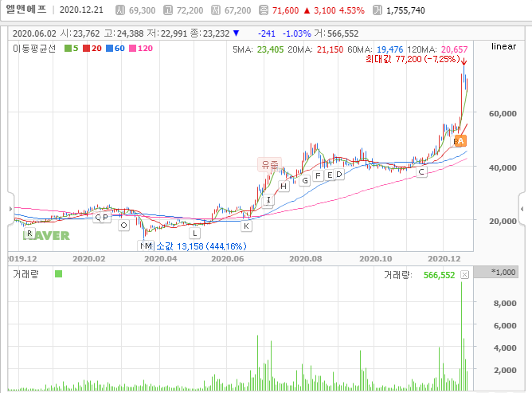Click the 2020.12 date axis label
This screenshot has width=532, height=393.
pyautogui.click(x=444, y=259)
